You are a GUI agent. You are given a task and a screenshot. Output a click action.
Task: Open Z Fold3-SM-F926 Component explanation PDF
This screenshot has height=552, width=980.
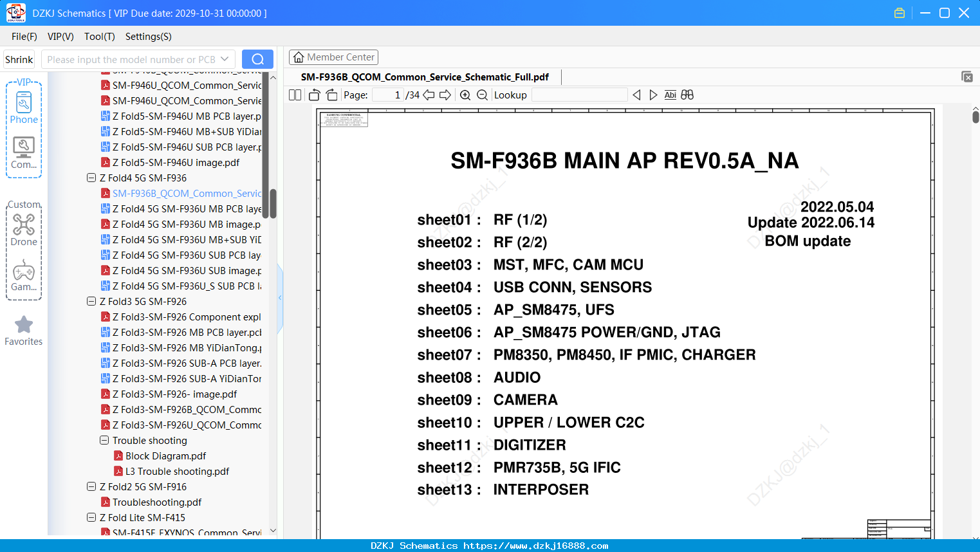coord(181,317)
